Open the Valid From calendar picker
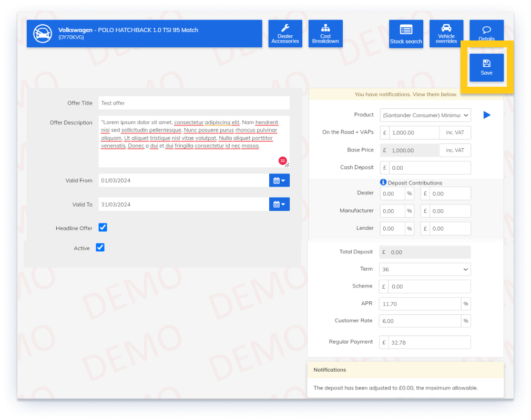Screen dimensions: 531x420 279,180
